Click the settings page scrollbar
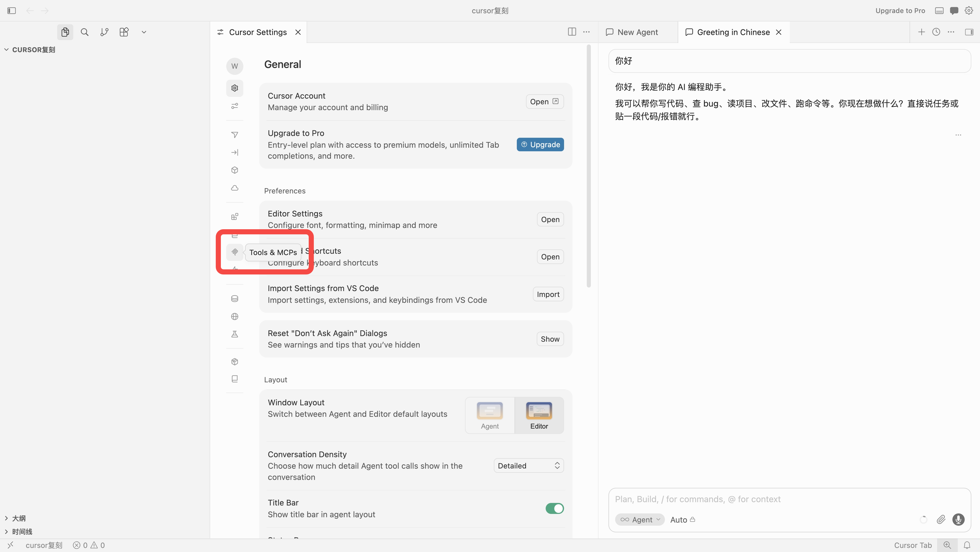The image size is (980, 552). coord(589,166)
